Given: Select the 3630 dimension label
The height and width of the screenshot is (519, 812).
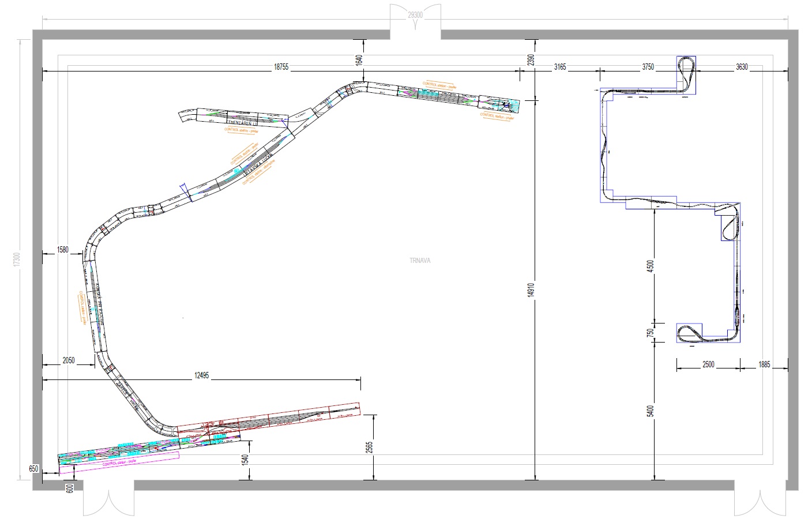Looking at the screenshot, I should pyautogui.click(x=742, y=67).
